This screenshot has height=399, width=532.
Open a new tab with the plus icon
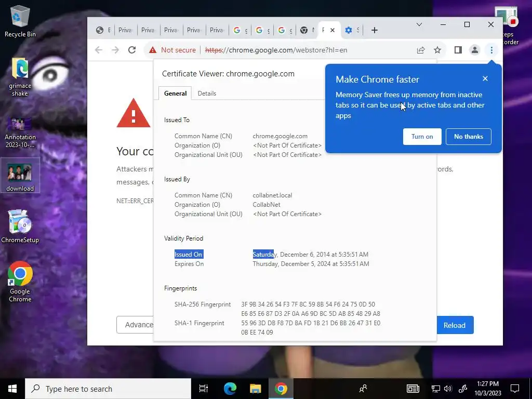coord(375,30)
